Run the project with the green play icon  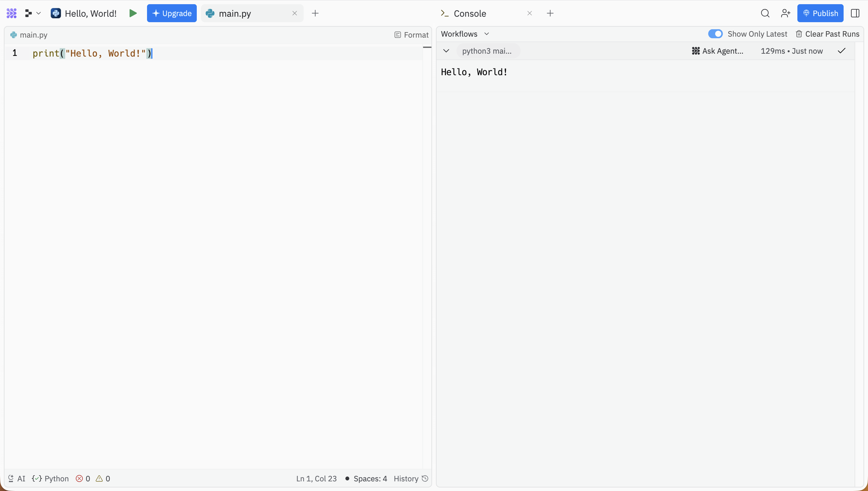pos(133,13)
